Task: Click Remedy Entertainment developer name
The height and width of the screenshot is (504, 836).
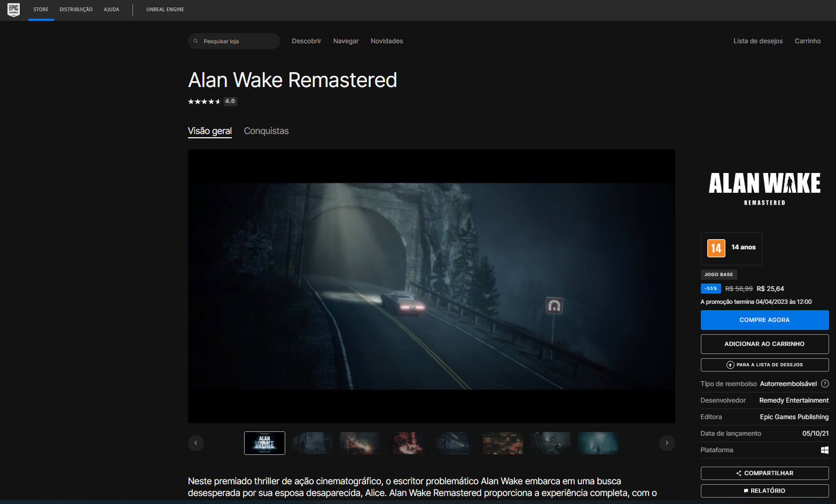Action: [794, 400]
